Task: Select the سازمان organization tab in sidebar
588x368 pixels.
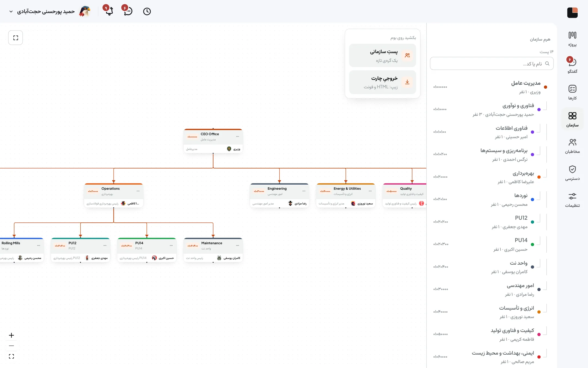Action: [x=572, y=119]
